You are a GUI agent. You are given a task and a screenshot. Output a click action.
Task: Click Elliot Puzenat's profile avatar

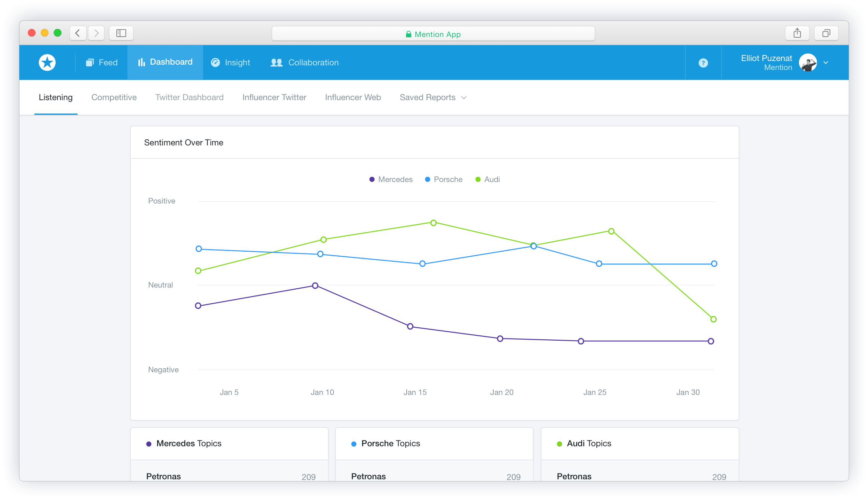click(x=808, y=62)
